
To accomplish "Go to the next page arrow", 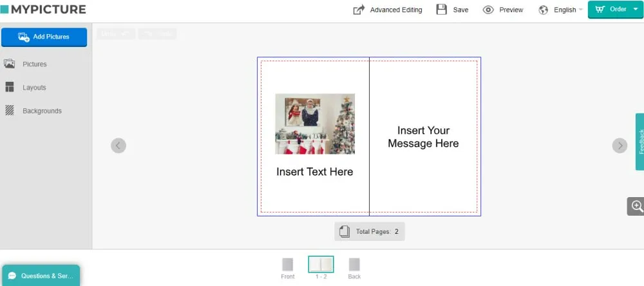I will (x=620, y=146).
